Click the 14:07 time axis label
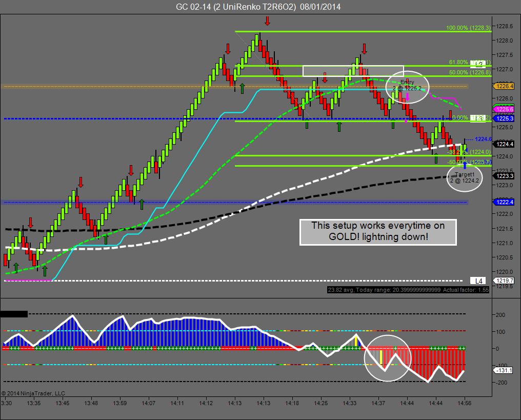This screenshot has width=521, height=420. tap(148, 404)
